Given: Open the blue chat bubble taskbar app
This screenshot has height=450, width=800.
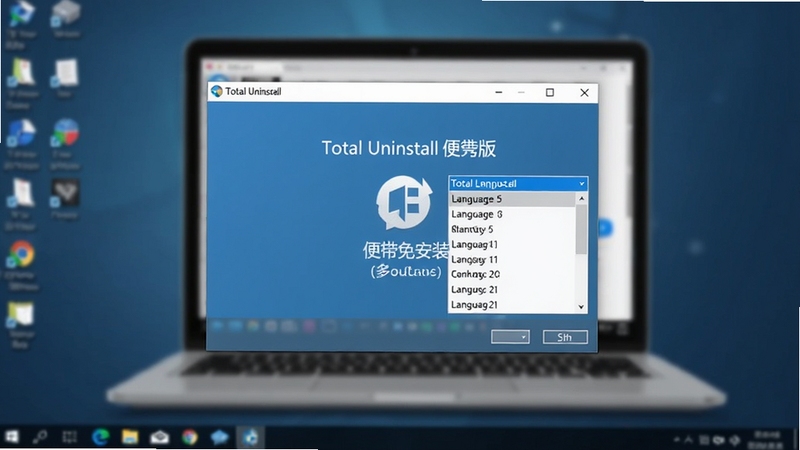Looking at the screenshot, I should [219, 437].
